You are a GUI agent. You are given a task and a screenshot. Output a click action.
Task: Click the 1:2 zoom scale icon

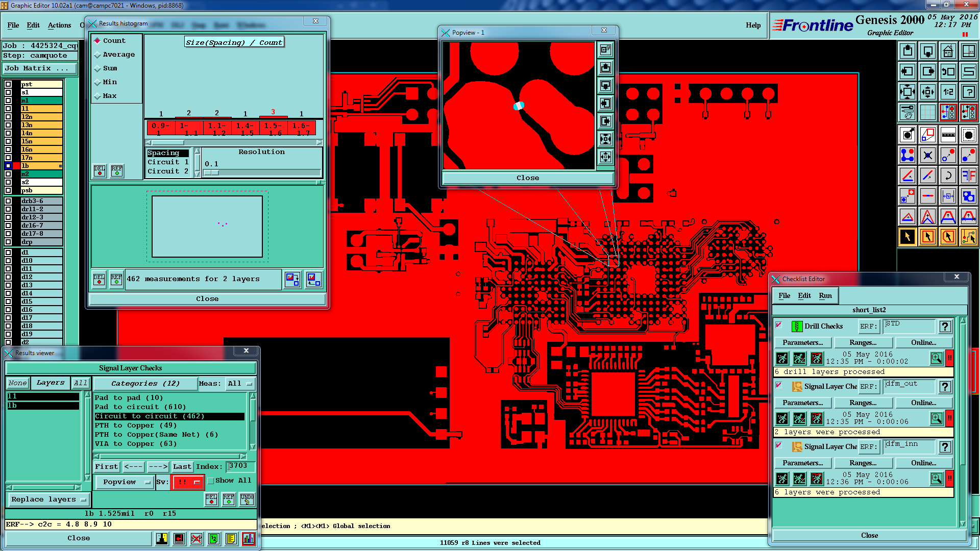[948, 92]
